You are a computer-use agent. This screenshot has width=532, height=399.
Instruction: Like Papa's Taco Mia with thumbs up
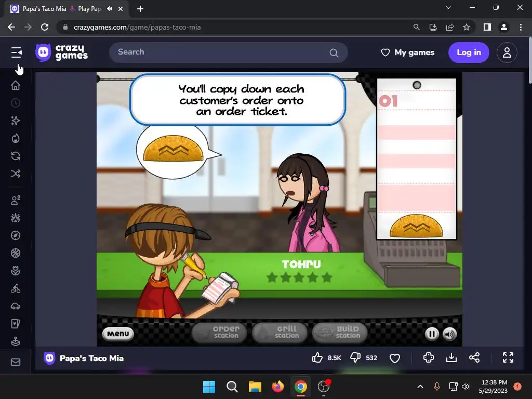(x=317, y=357)
